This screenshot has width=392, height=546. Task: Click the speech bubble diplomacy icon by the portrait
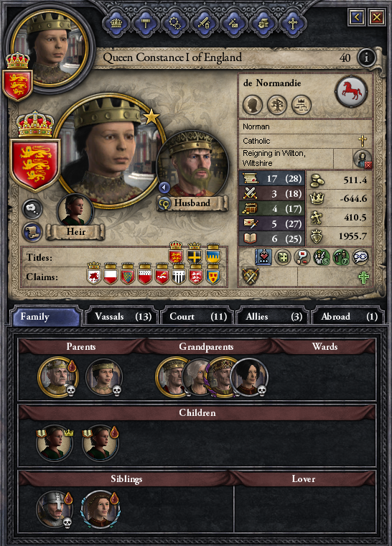(32, 209)
